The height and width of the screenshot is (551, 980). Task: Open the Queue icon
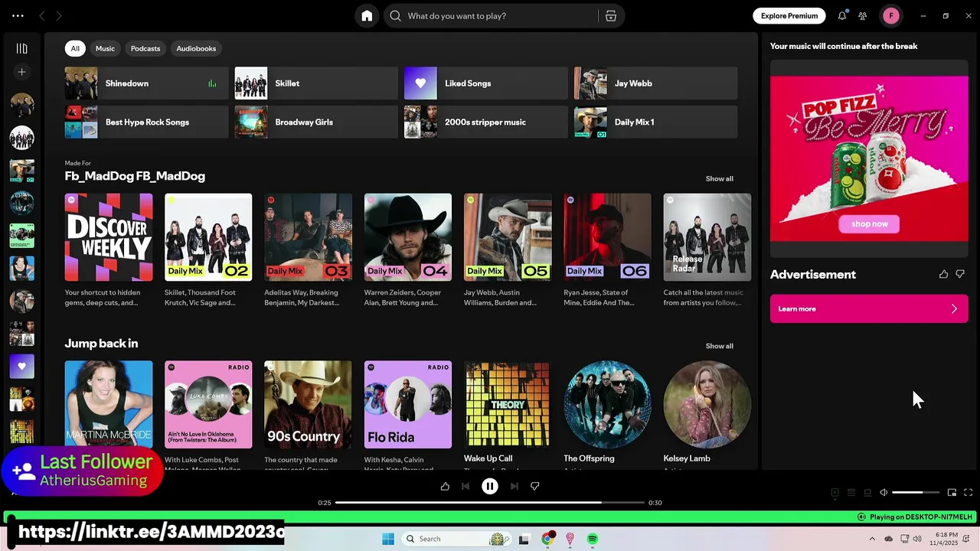click(851, 493)
